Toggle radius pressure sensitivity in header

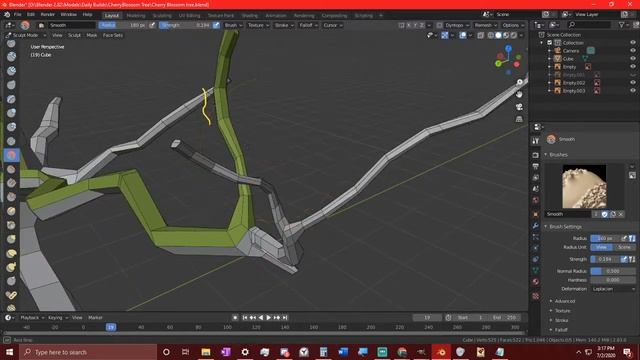152,25
